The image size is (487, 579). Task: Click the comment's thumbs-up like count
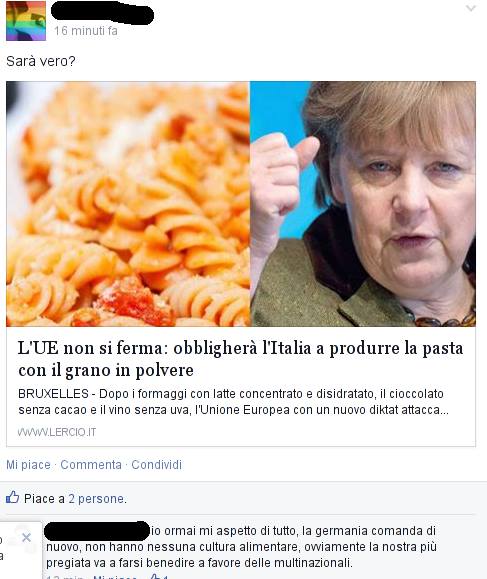tap(160, 577)
